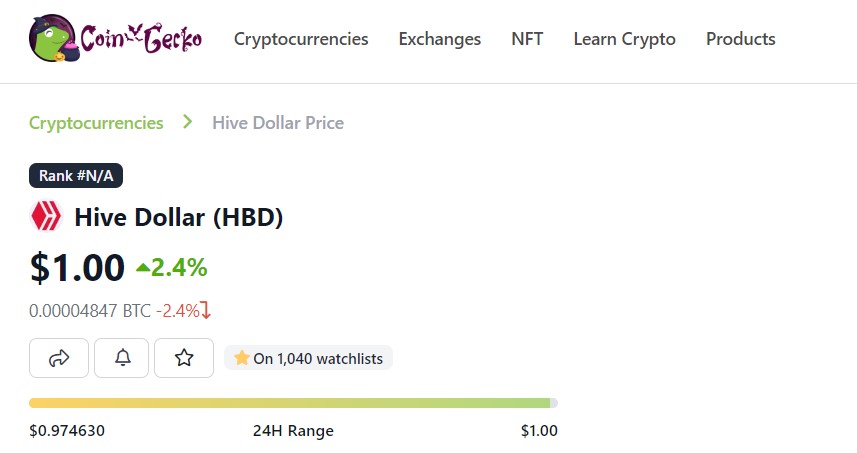Follow the green Cryptocurrencies breadcrumb link
Screen dimensions: 857x453
tap(96, 123)
